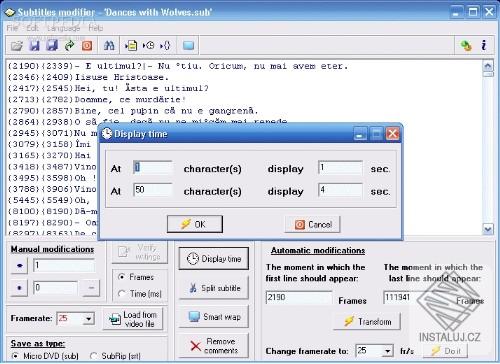Open Find with the binoculars icon

[x=109, y=45]
